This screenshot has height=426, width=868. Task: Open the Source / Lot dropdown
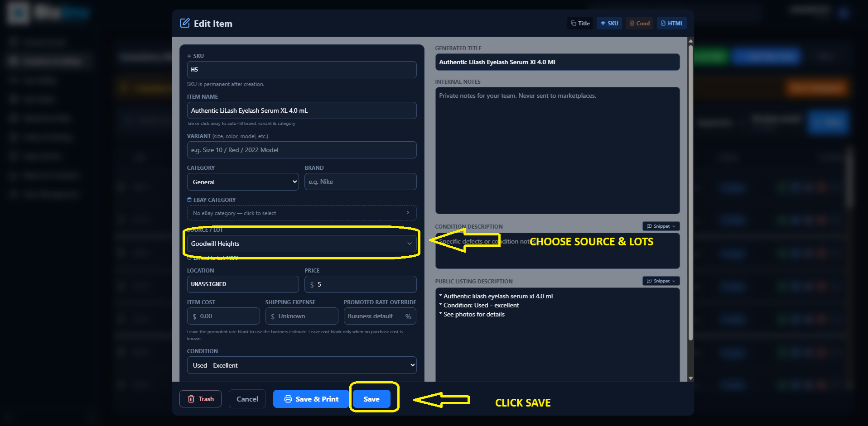click(302, 244)
